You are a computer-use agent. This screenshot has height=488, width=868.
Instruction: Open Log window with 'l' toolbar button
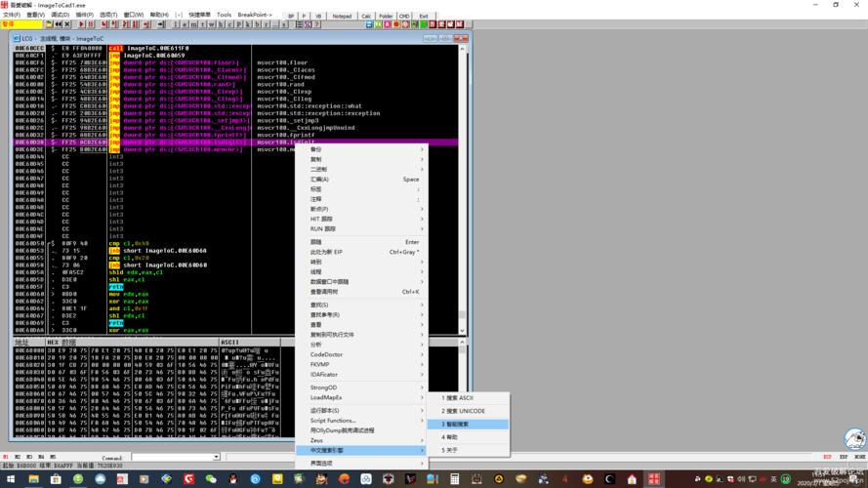point(176,24)
